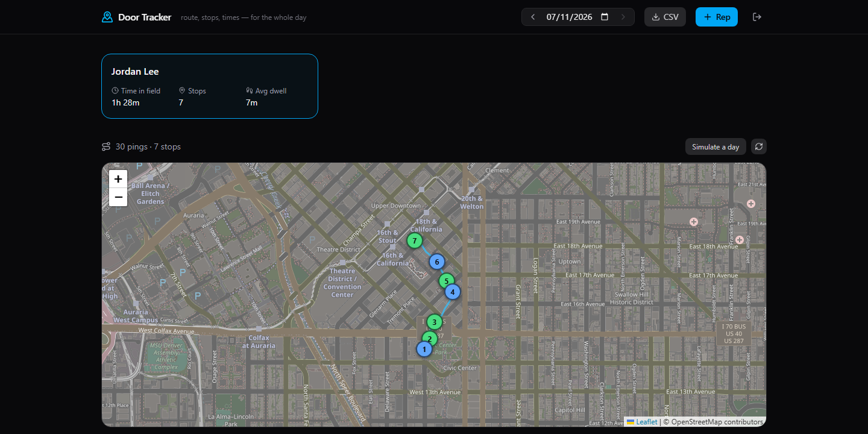The image size is (868, 434).
Task: Click the 'Uptown' map label
Action: click(x=570, y=262)
